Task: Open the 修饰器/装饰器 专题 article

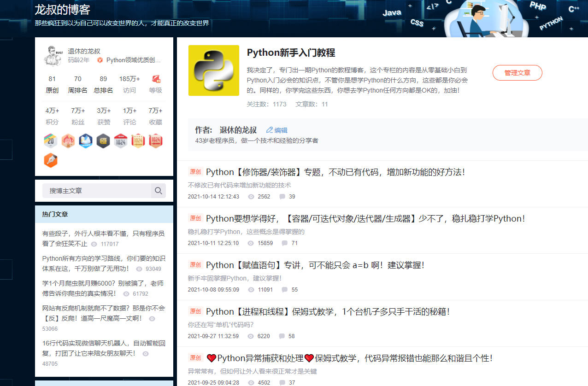Action: (x=335, y=172)
